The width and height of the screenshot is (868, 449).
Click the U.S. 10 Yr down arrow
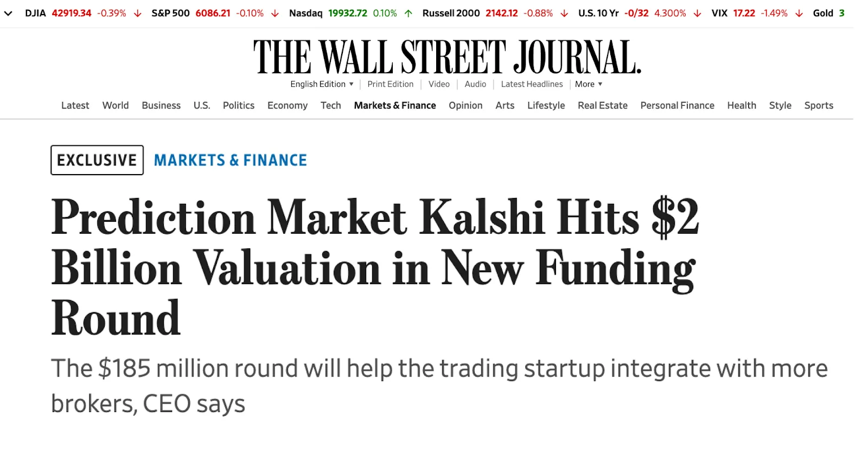pyautogui.click(x=698, y=14)
